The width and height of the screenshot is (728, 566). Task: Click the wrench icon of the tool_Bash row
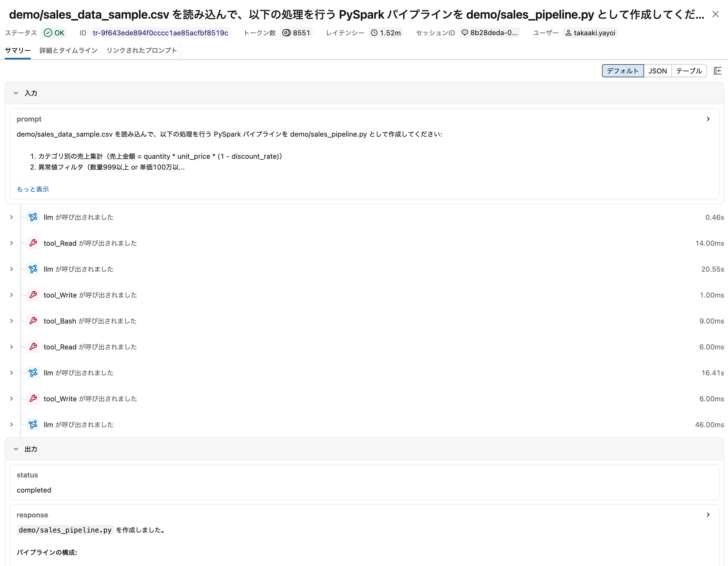point(33,321)
